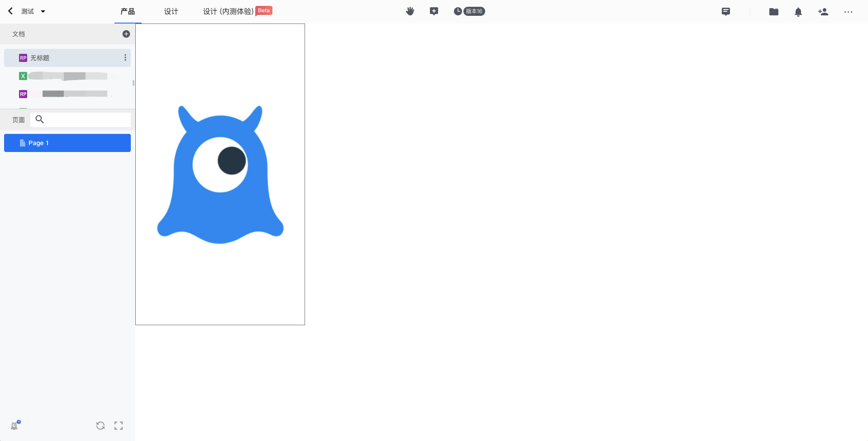868x441 pixels.
Task: Open the more options ellipsis menu
Action: pyautogui.click(x=848, y=12)
